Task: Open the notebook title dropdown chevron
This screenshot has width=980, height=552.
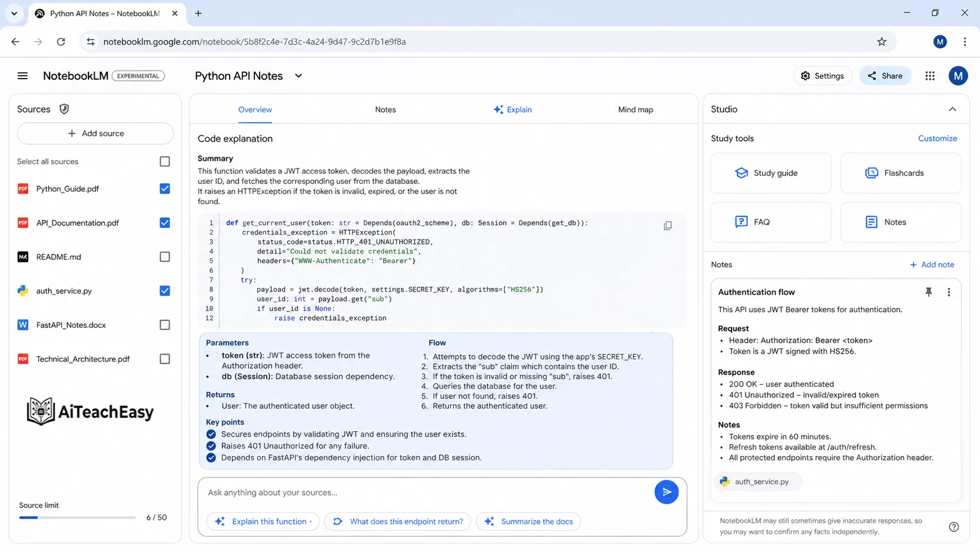Action: click(x=298, y=76)
